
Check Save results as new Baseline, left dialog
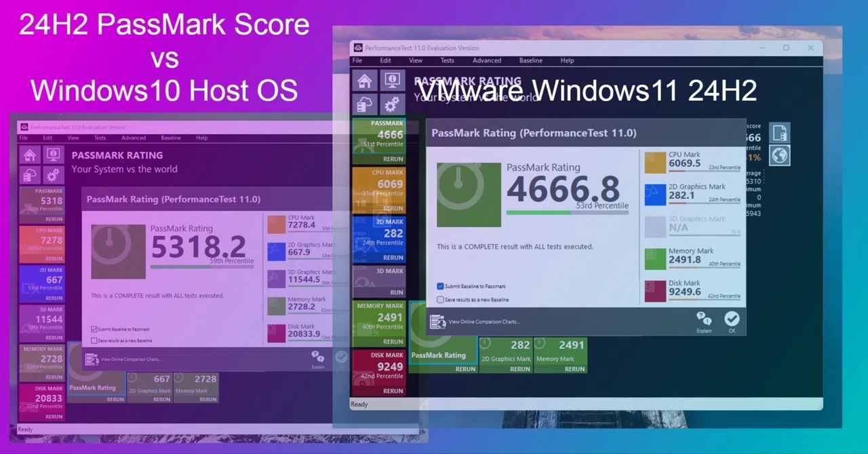[94, 341]
